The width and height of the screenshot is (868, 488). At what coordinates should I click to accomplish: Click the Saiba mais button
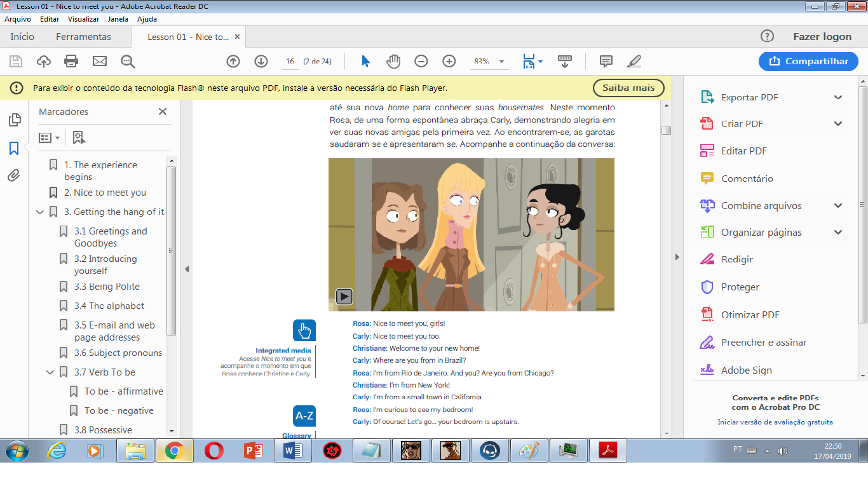(628, 88)
